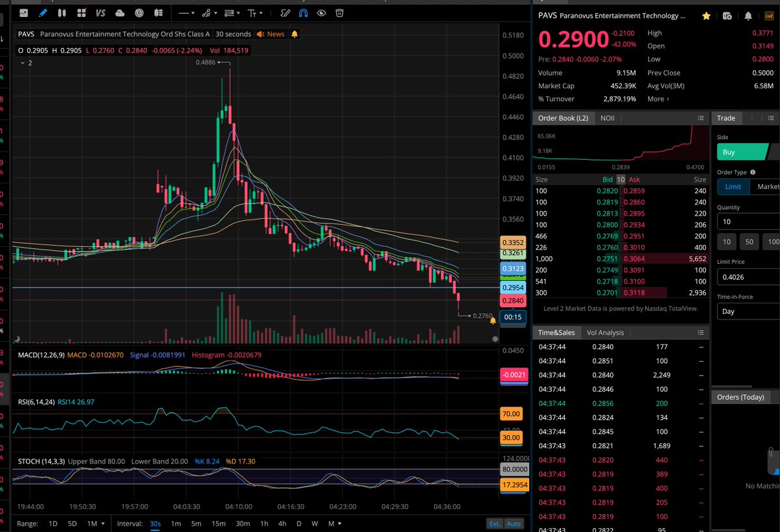Activate the blue pencil drawing tool
This screenshot has height=532, width=780.
[x=43, y=12]
